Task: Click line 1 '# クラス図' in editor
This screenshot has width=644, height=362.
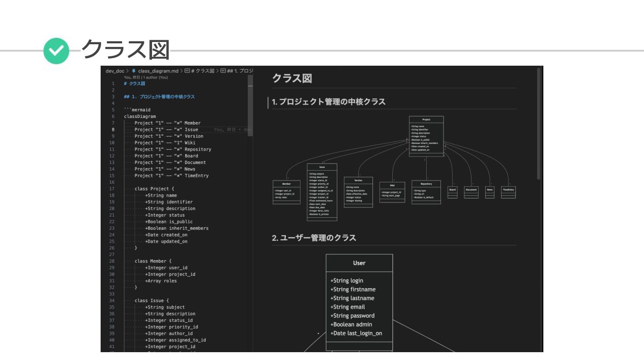Action: click(x=134, y=84)
